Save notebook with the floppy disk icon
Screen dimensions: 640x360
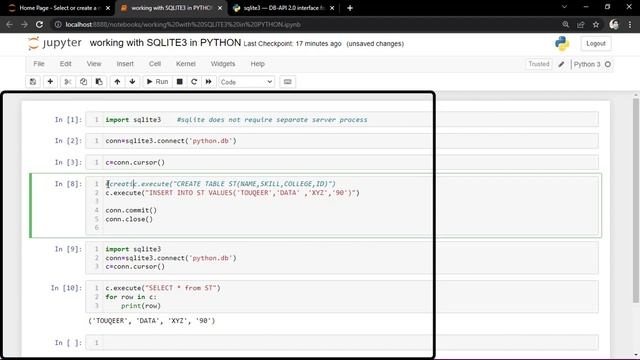pos(33,82)
